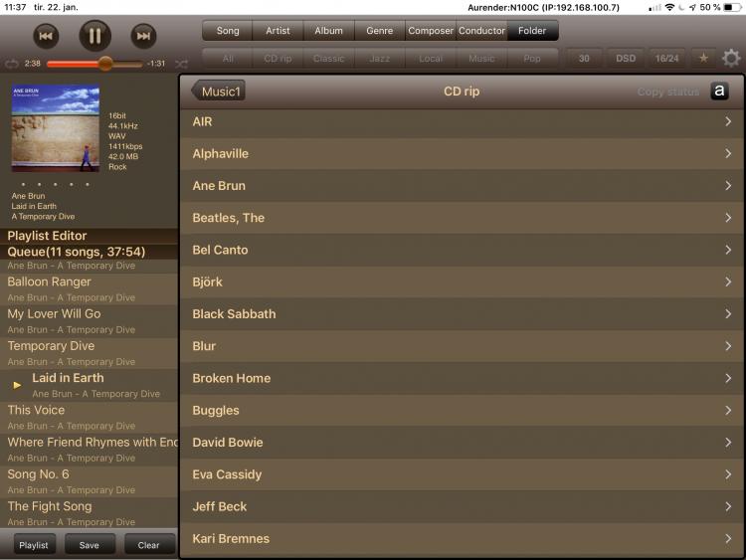This screenshot has height=560, width=746.
Task: Open the Playlist Editor header
Action: click(x=89, y=236)
